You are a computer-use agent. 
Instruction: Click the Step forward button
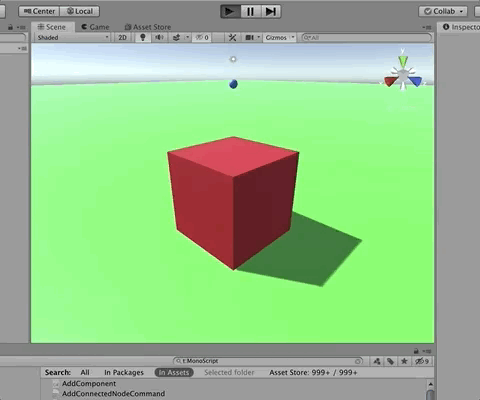coord(270,11)
